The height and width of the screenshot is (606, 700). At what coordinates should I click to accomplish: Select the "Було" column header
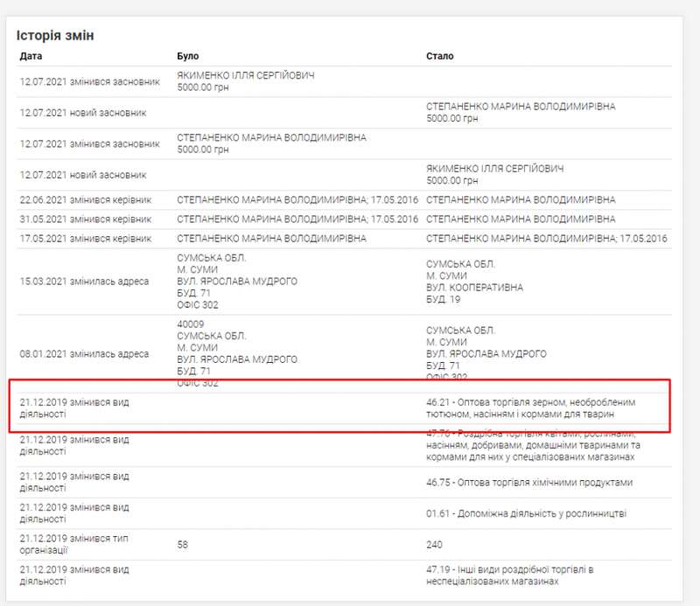(x=187, y=56)
